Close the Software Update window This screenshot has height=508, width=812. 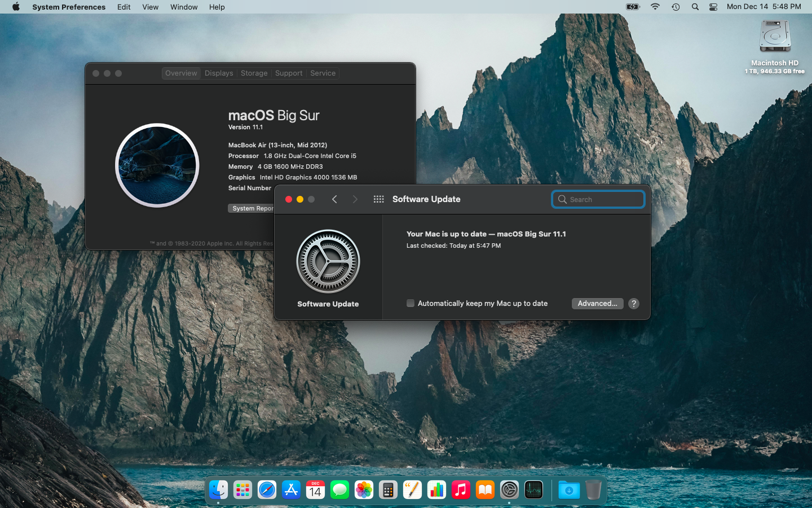289,199
